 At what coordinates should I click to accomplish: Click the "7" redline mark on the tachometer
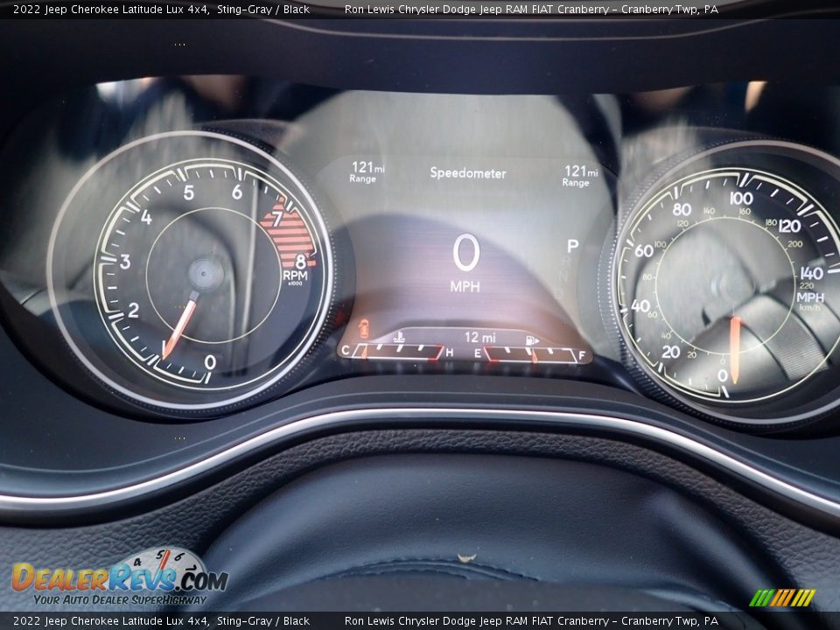(277, 219)
